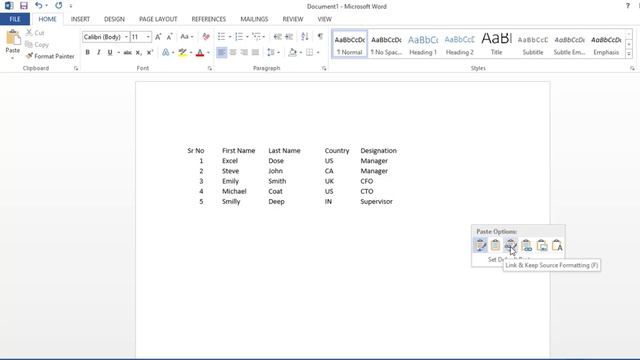
Task: Toggle show paragraph marks
Action: (x=320, y=37)
